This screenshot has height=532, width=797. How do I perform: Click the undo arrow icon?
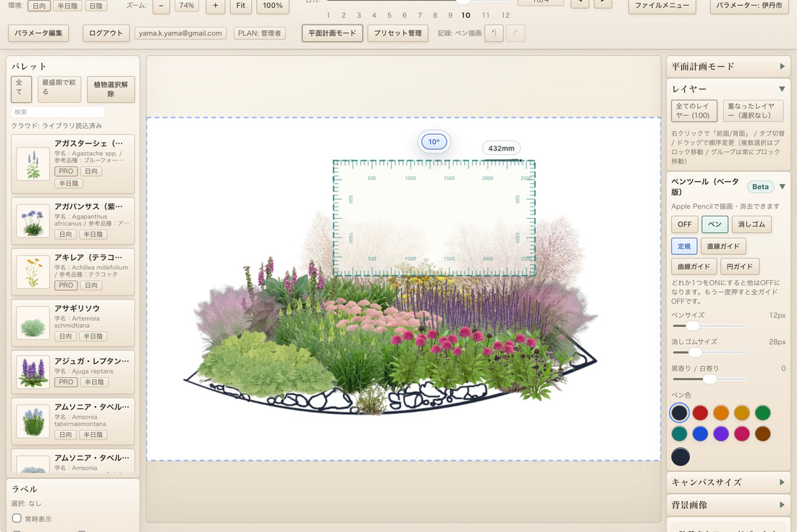494,33
